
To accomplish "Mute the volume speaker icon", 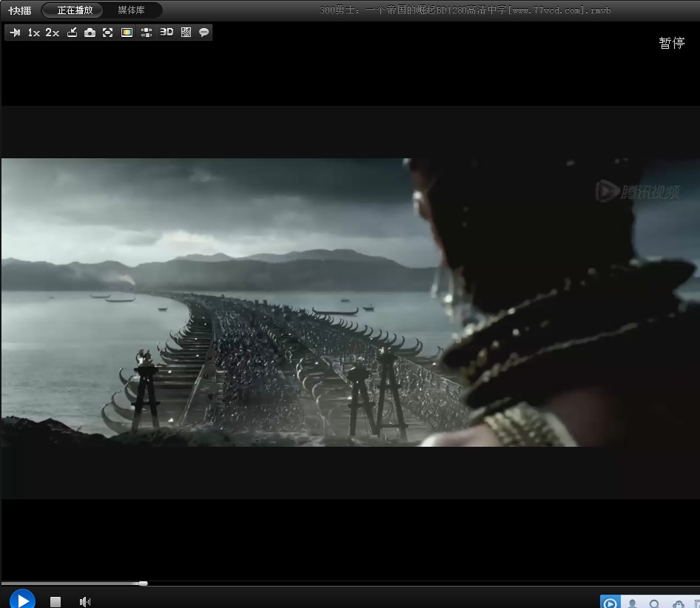I will [x=85, y=602].
